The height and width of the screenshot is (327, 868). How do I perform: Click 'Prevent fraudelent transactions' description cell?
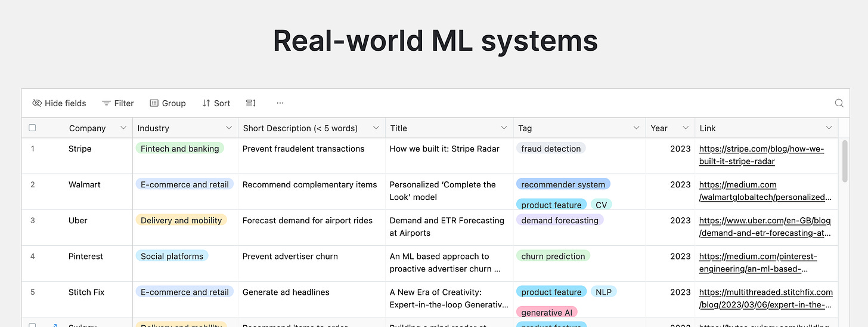click(x=312, y=156)
